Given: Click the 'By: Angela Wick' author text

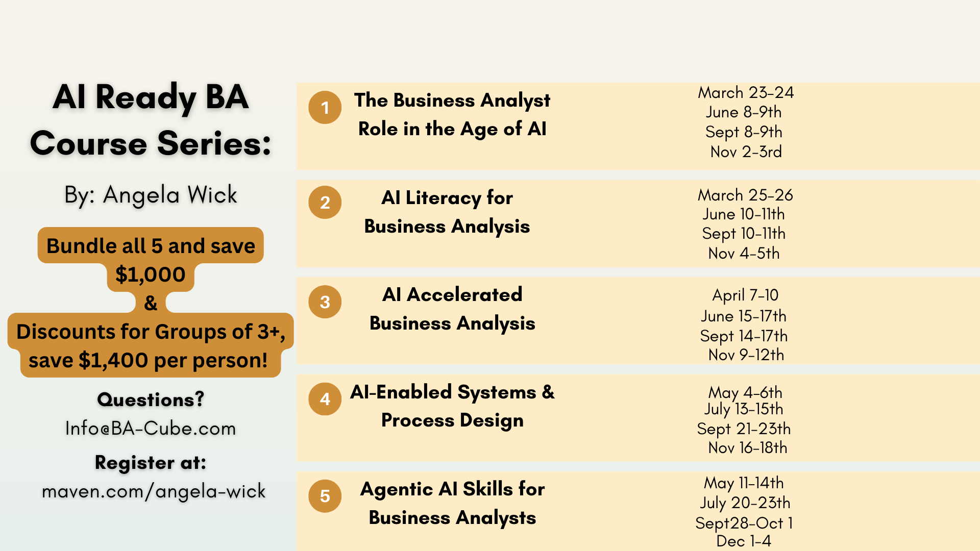Looking at the screenshot, I should [x=151, y=195].
